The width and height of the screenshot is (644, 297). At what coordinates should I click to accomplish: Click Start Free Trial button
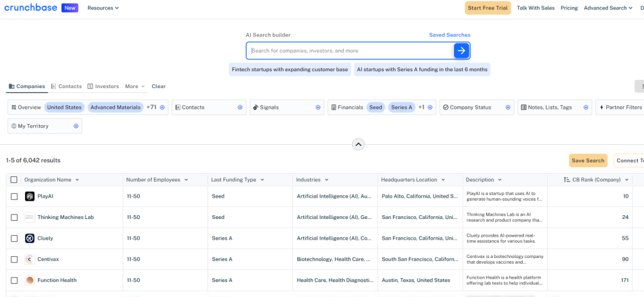tap(488, 8)
